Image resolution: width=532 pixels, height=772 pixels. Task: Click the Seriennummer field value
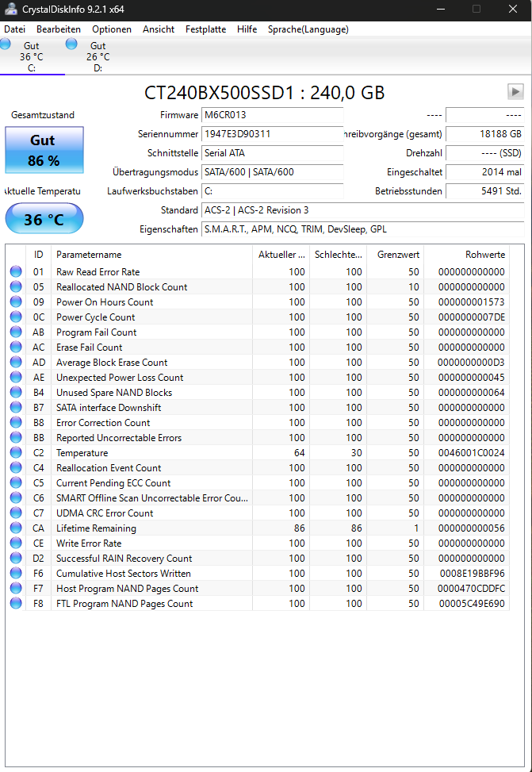coord(272,134)
